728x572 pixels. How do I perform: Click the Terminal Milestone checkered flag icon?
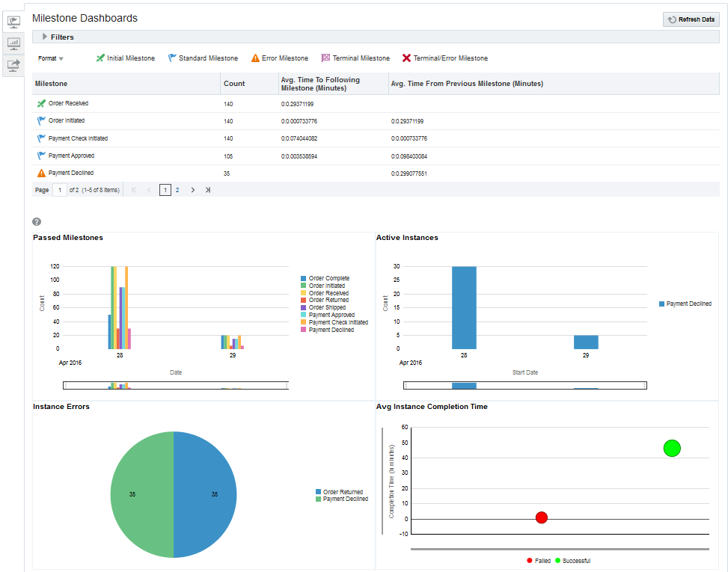[x=326, y=58]
